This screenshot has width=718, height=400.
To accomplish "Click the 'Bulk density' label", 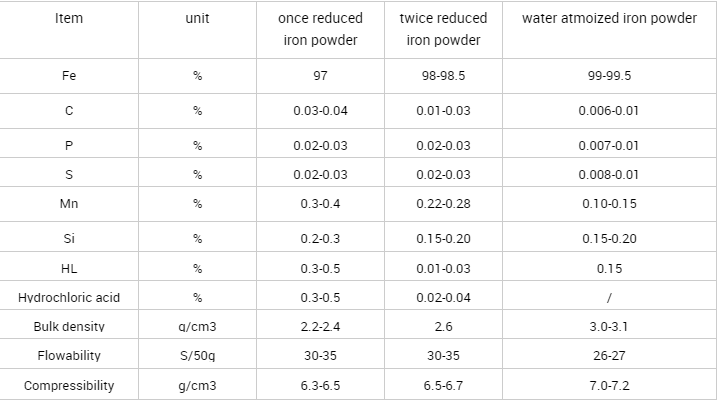I will [69, 326].
